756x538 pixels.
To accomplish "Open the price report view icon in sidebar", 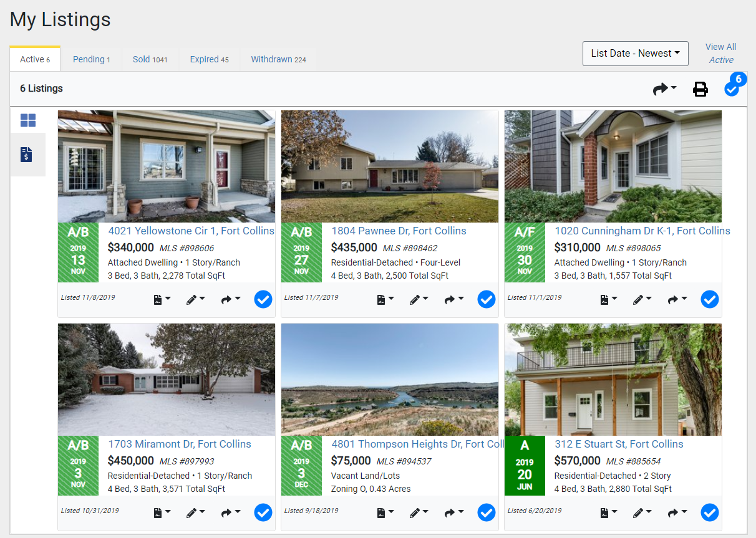I will tap(26, 155).
